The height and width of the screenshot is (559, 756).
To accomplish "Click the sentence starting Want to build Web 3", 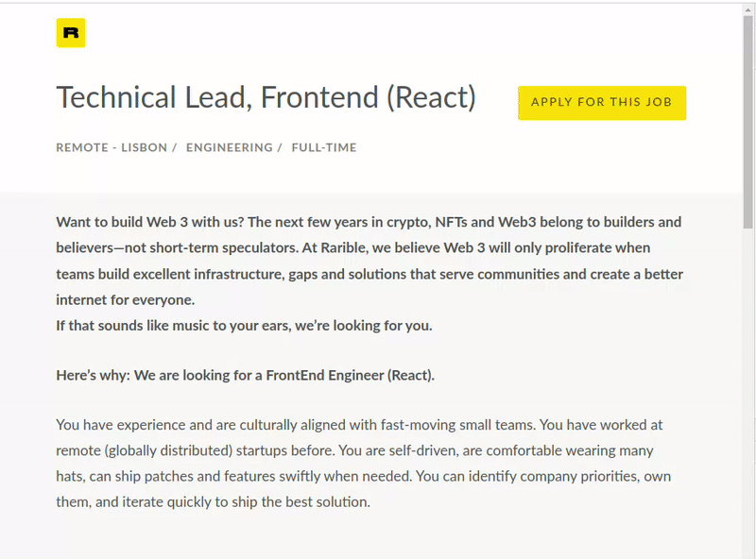I will [150, 222].
